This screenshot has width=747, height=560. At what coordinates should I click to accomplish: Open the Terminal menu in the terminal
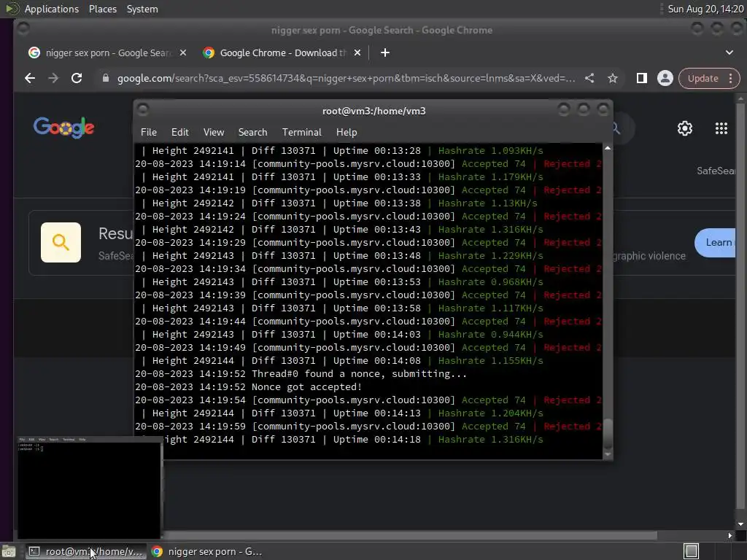click(x=301, y=133)
